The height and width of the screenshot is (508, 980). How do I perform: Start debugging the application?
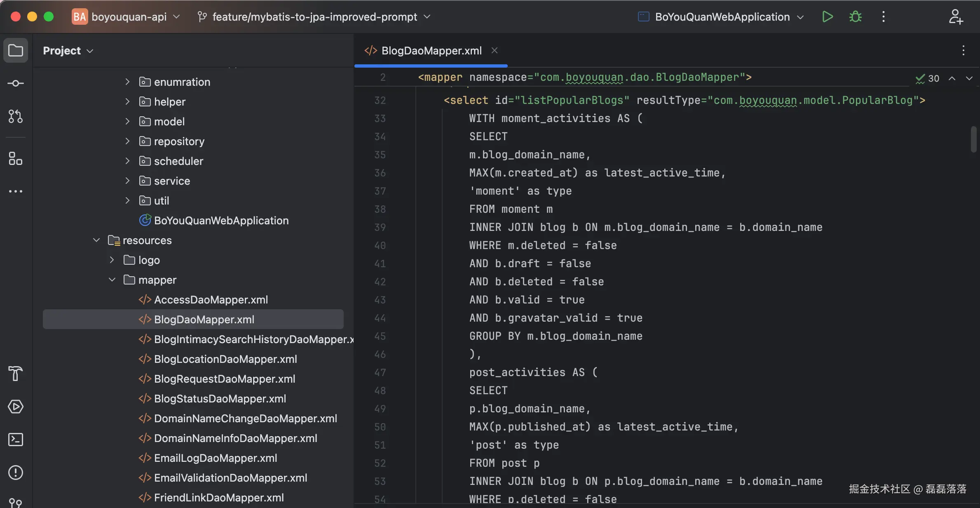click(x=855, y=16)
